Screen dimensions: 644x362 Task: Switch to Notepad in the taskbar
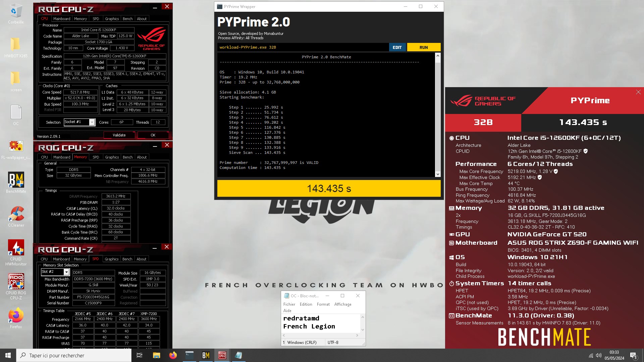click(238, 355)
